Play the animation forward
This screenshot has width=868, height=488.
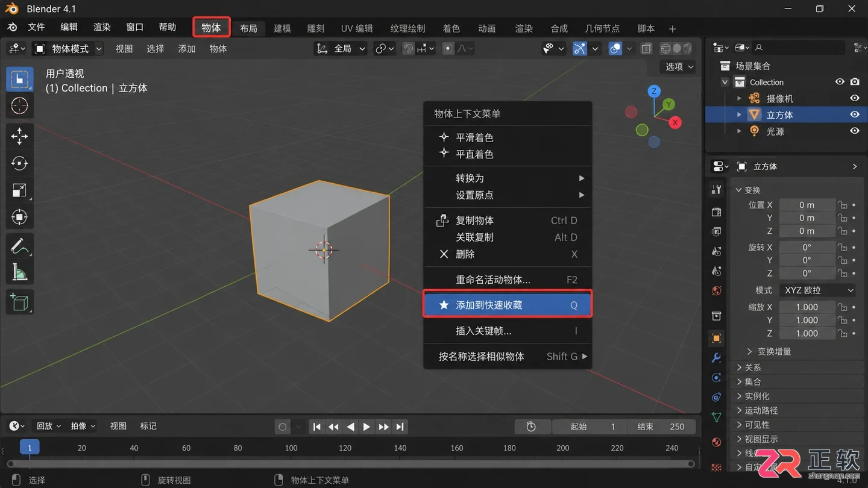pos(366,427)
